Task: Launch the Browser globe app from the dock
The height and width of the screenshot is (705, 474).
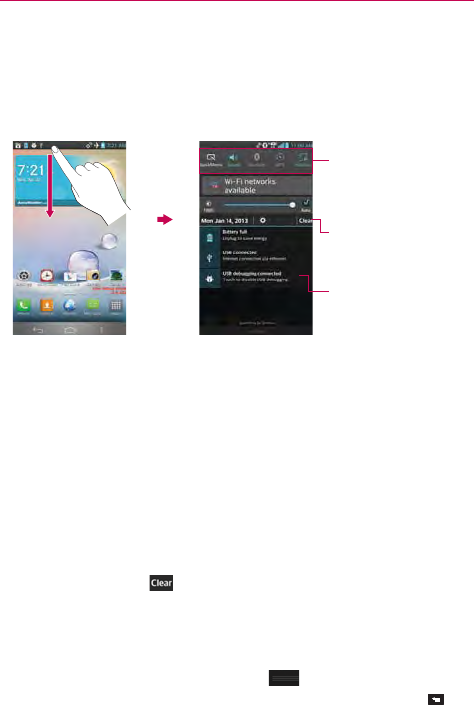Action: [x=70, y=306]
